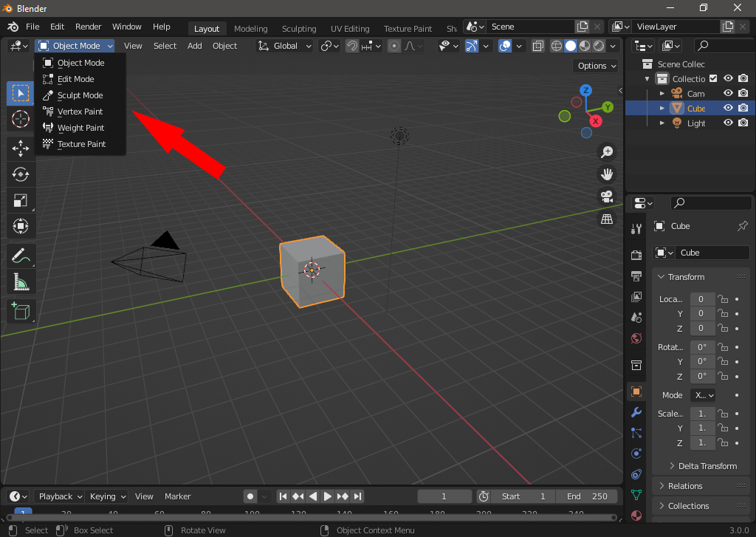
Task: Switch to the Sculpting workspace tab
Action: click(299, 29)
